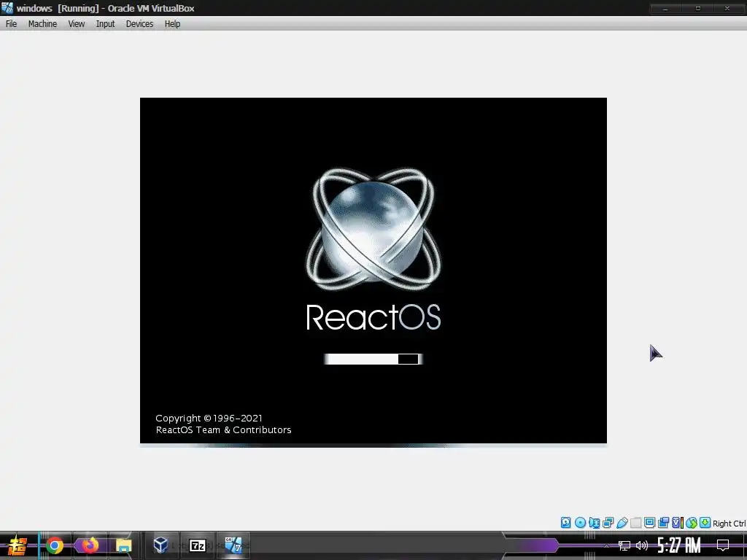The image size is (747, 560).
Task: Click the hard disk activity status icon
Action: [565, 522]
